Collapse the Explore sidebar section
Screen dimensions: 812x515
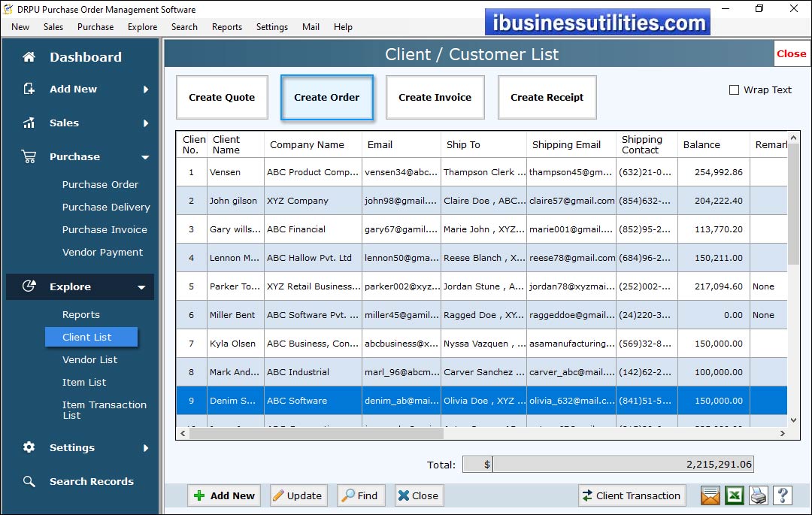(x=141, y=287)
